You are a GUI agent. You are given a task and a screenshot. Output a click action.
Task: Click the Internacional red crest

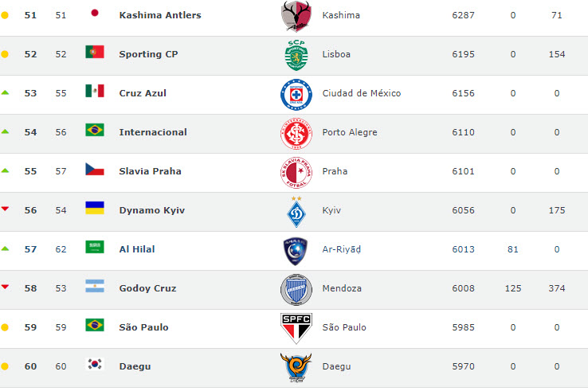tap(296, 134)
